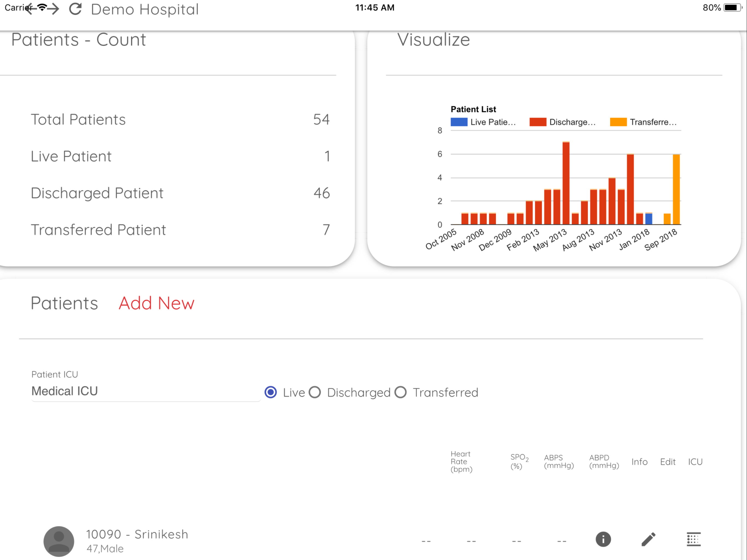Click the forward arrow navigation icon

[53, 9]
